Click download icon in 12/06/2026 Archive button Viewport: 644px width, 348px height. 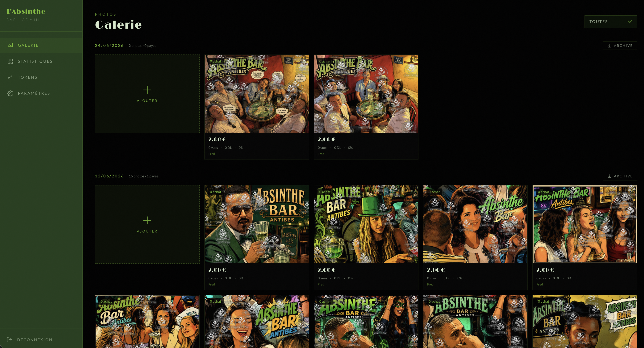pyautogui.click(x=609, y=176)
